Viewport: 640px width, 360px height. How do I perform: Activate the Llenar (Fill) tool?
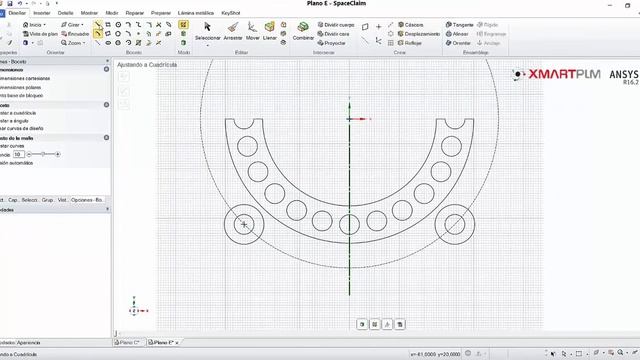tap(269, 31)
